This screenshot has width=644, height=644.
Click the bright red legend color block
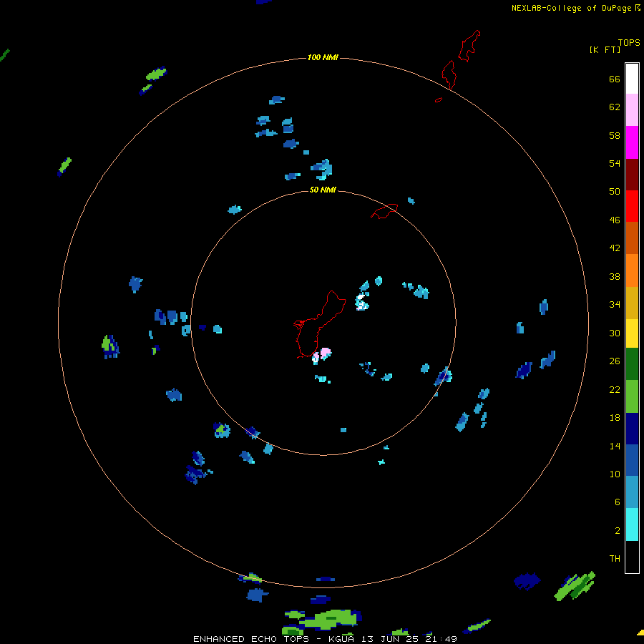pyautogui.click(x=632, y=206)
